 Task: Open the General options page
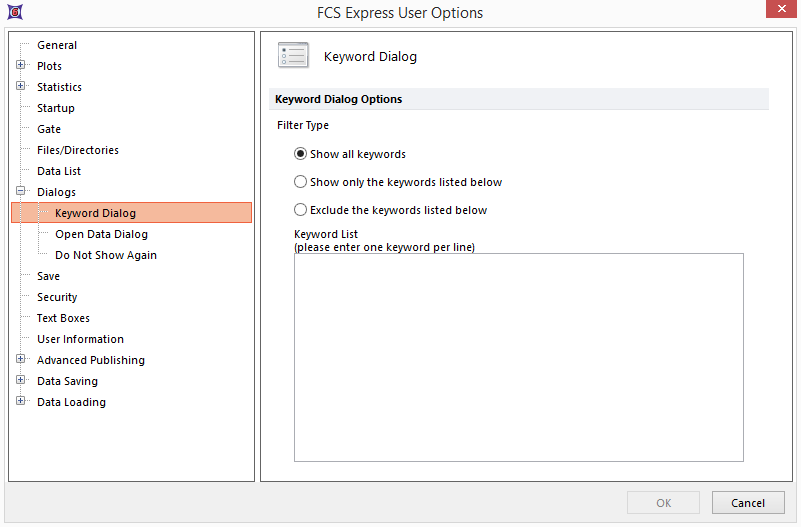57,45
